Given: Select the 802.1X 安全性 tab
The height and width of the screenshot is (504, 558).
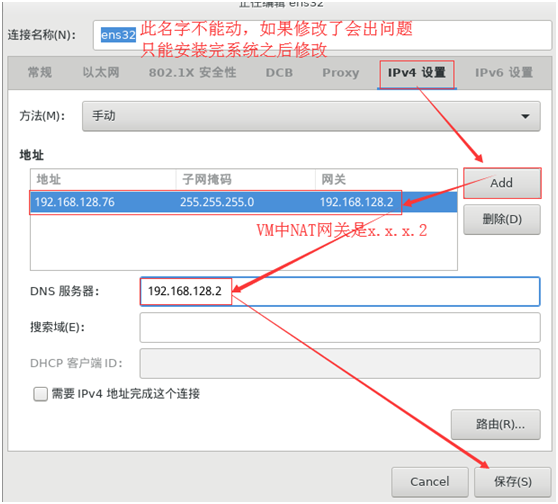Looking at the screenshot, I should point(192,73).
